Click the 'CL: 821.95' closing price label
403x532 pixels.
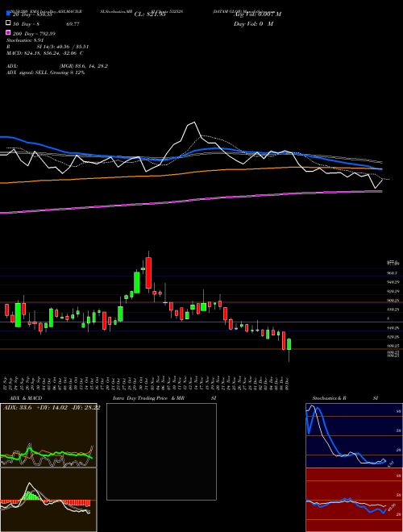tap(150, 15)
